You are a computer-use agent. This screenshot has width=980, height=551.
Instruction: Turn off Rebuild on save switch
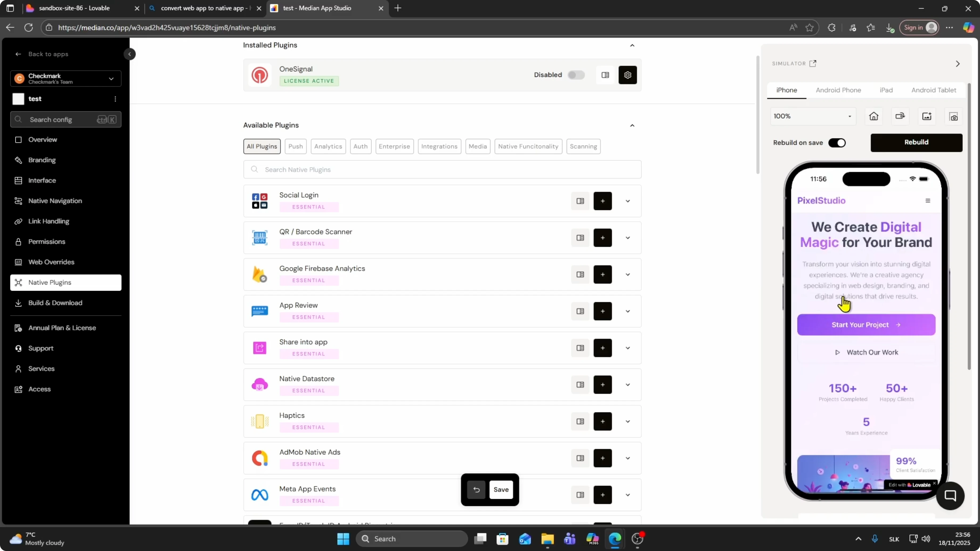point(837,143)
